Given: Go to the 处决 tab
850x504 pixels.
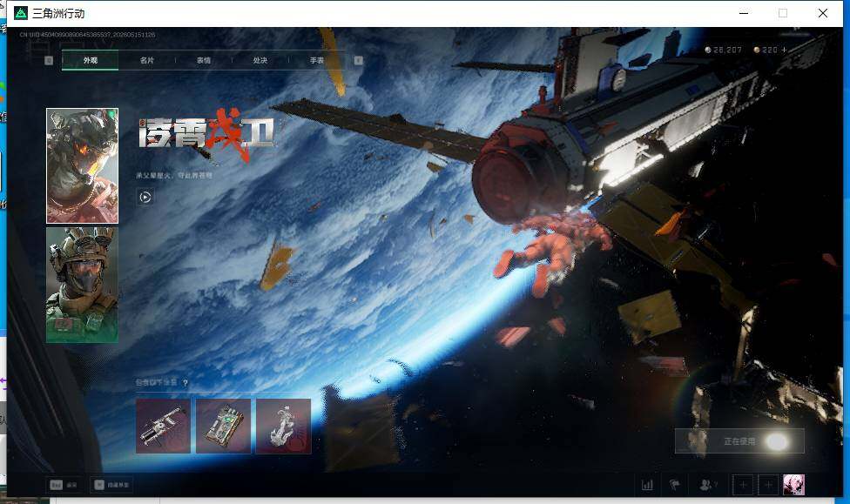Looking at the screenshot, I should tap(260, 60).
